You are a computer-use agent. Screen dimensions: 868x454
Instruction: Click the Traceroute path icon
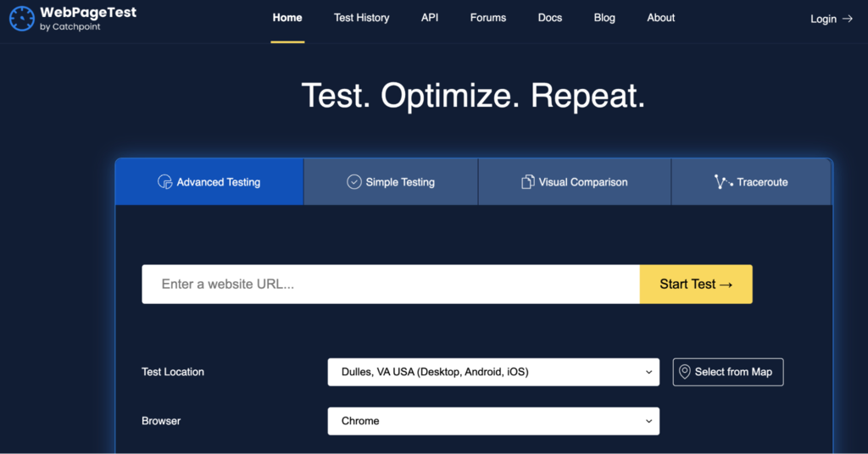click(x=723, y=182)
